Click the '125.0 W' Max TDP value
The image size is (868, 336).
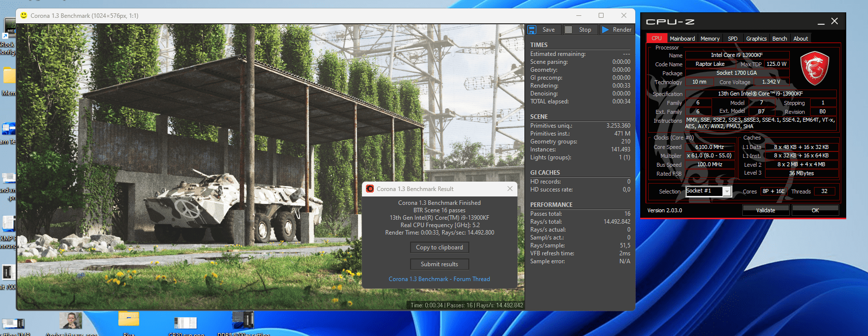(x=776, y=64)
